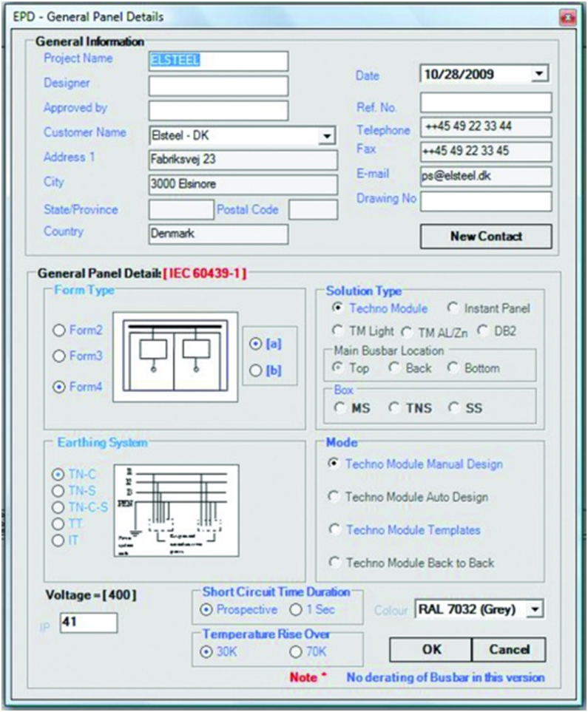Click the State/Province input field
Screen dimensions: 588x712
(181, 210)
